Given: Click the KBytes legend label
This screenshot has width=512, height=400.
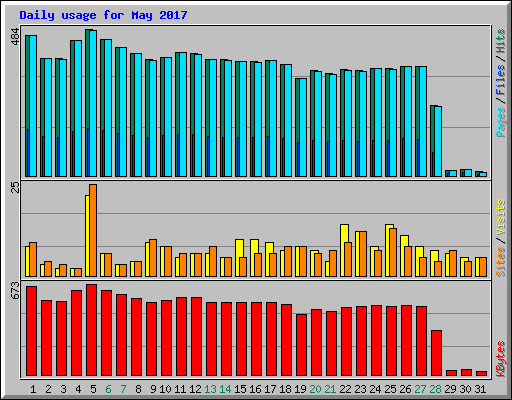Looking at the screenshot, I should [x=501, y=359].
